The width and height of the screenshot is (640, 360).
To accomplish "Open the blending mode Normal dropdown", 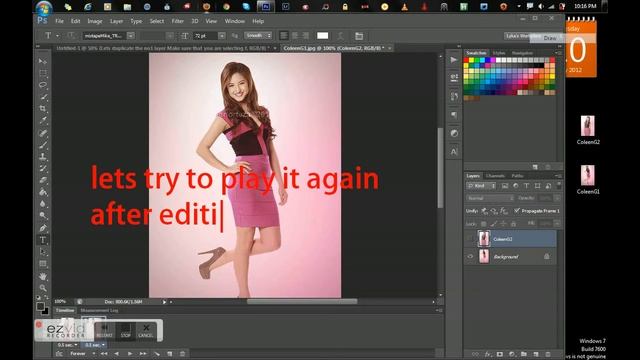I will pyautogui.click(x=490, y=198).
